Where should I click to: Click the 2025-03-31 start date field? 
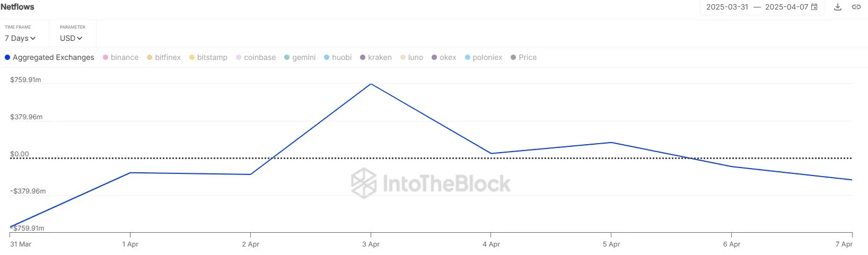pos(727,7)
